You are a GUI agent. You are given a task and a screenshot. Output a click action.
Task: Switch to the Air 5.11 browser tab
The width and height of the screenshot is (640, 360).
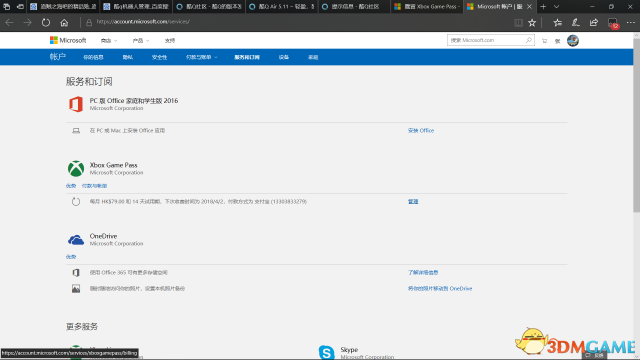(282, 7)
